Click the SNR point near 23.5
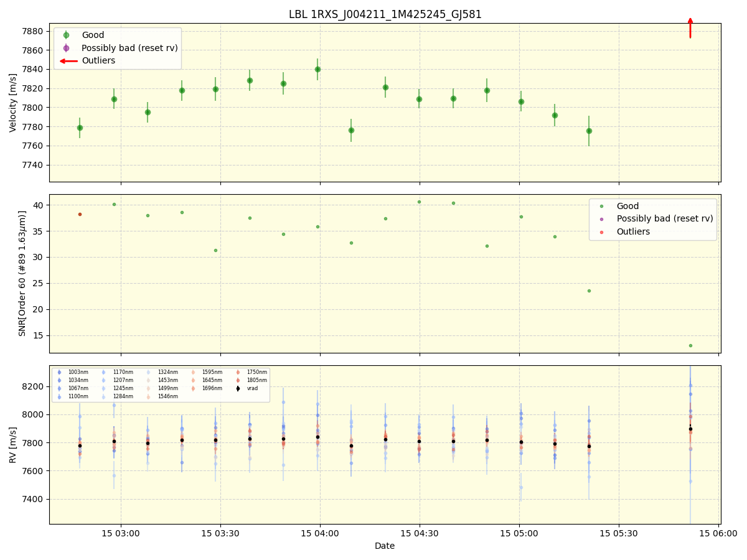This screenshot has height=560, width=747. [589, 291]
